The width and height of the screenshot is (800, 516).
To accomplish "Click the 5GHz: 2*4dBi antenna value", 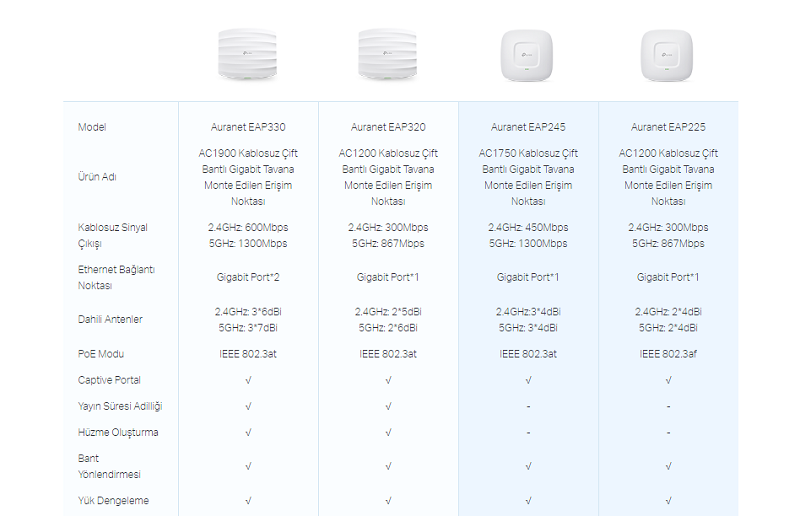I will pyautogui.click(x=668, y=328).
